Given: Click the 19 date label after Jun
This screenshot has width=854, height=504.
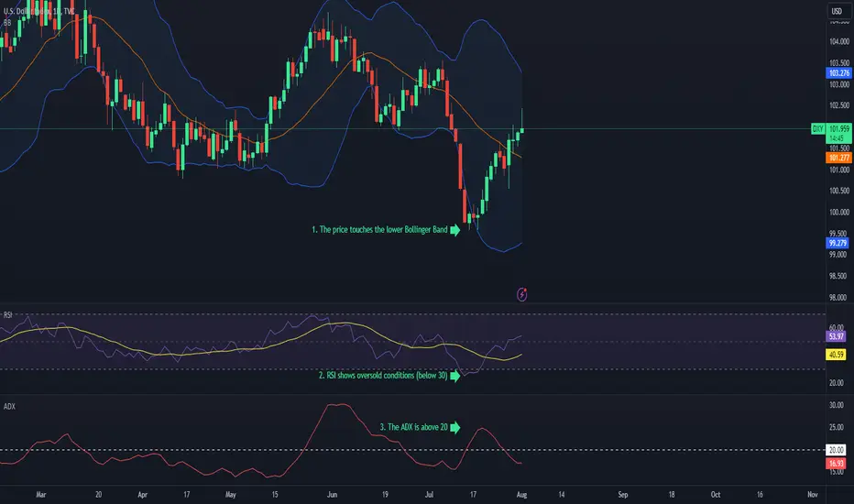Looking at the screenshot, I should click(385, 495).
